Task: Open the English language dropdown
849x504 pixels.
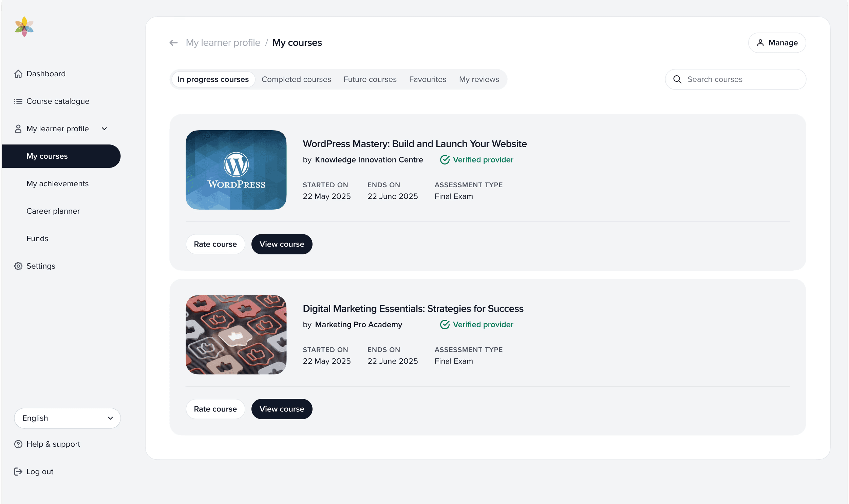Action: tap(67, 418)
